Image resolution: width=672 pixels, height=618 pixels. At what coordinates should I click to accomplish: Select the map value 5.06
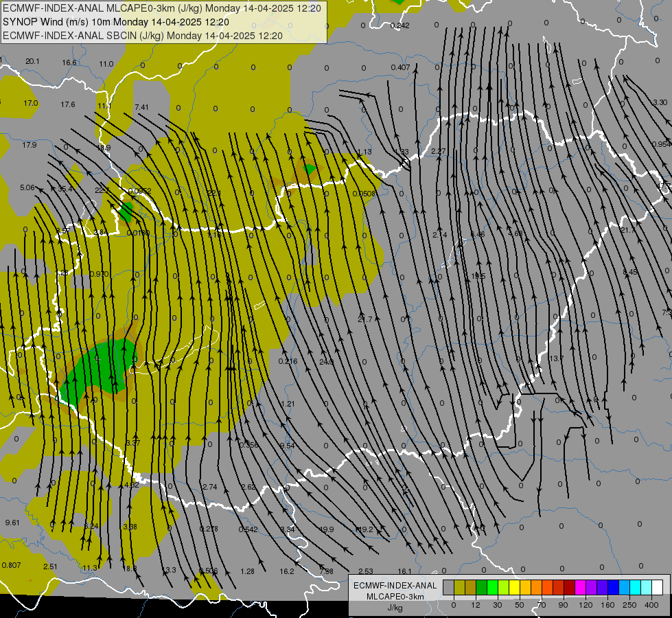coord(27,187)
